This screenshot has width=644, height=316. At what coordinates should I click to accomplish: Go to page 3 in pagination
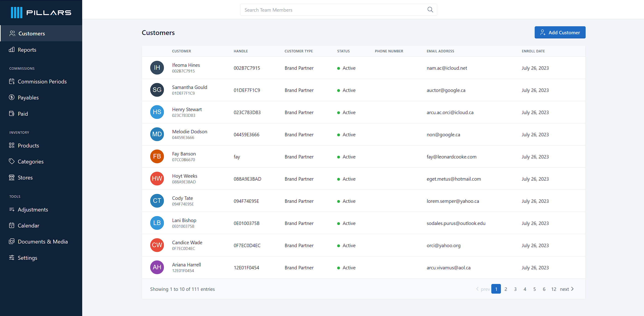pyautogui.click(x=515, y=289)
